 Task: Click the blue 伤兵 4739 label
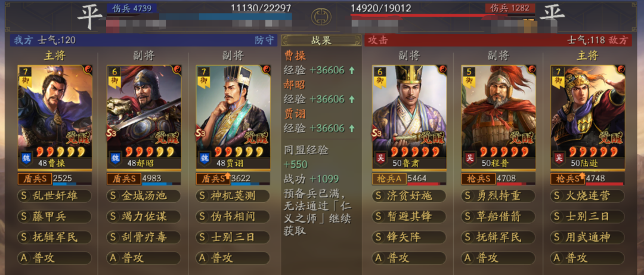(x=131, y=8)
